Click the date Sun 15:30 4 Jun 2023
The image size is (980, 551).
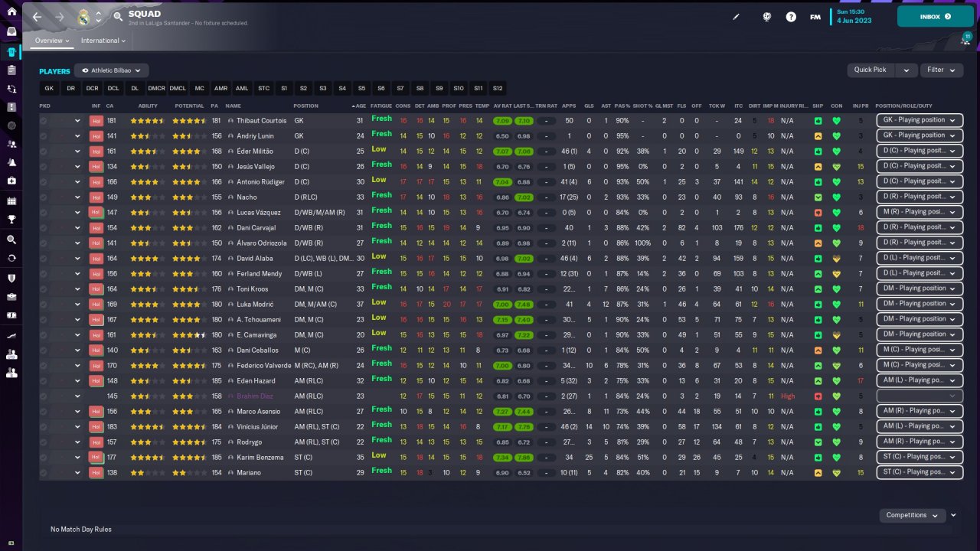(854, 16)
